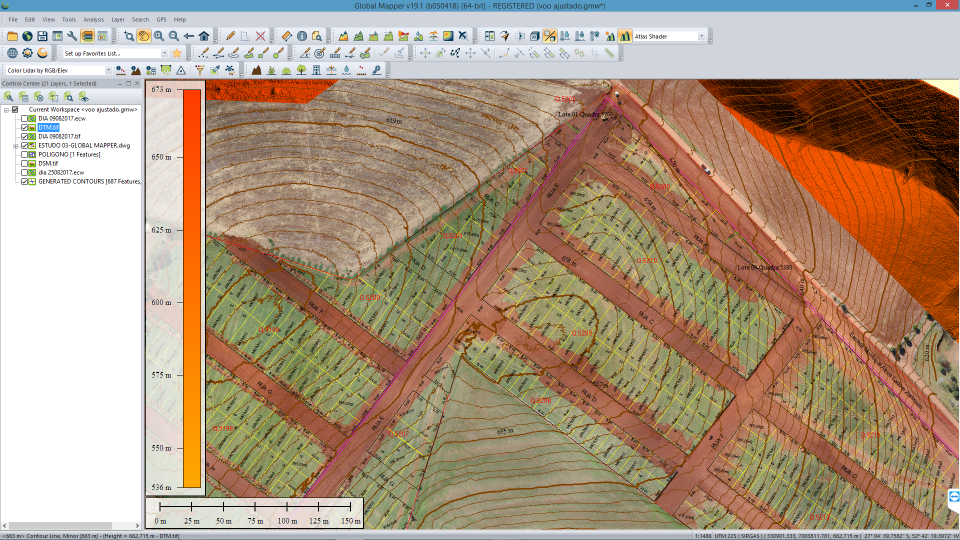The height and width of the screenshot is (540, 960).
Task: Open the Tools menu
Action: tap(69, 20)
